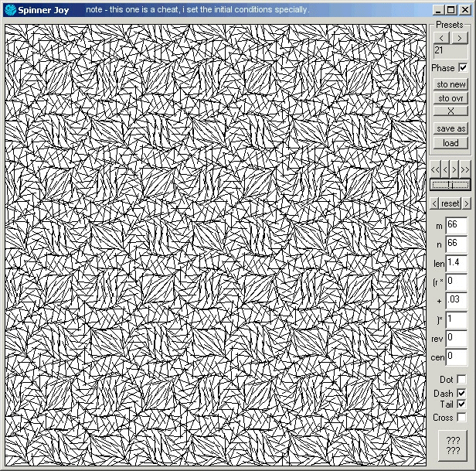The image size is (476, 471).
Task: Click the fast rewind << button
Action: (x=436, y=169)
